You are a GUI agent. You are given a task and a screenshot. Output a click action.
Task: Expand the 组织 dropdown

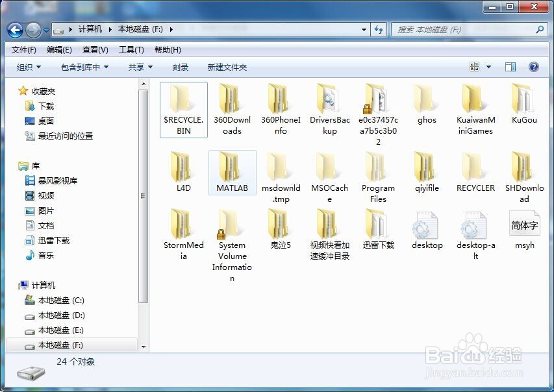28,66
